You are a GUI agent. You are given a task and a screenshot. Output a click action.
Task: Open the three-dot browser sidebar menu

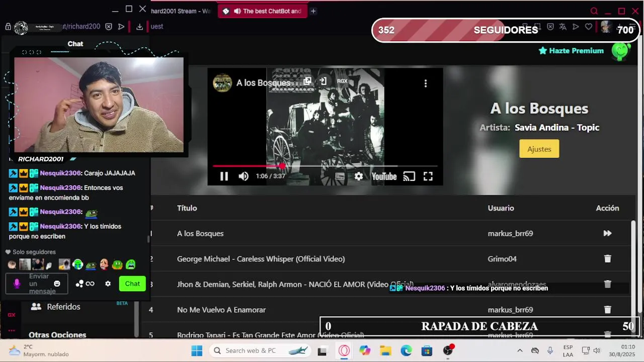tap(11, 331)
